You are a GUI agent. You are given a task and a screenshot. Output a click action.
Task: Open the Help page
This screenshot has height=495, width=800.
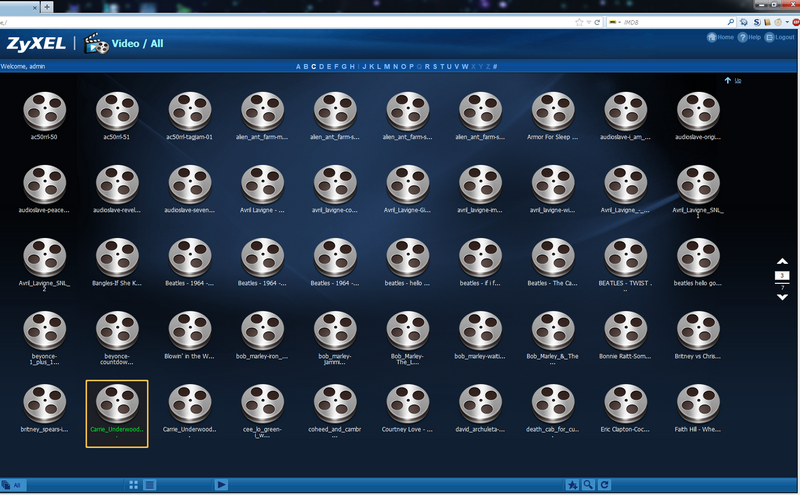tap(749, 37)
